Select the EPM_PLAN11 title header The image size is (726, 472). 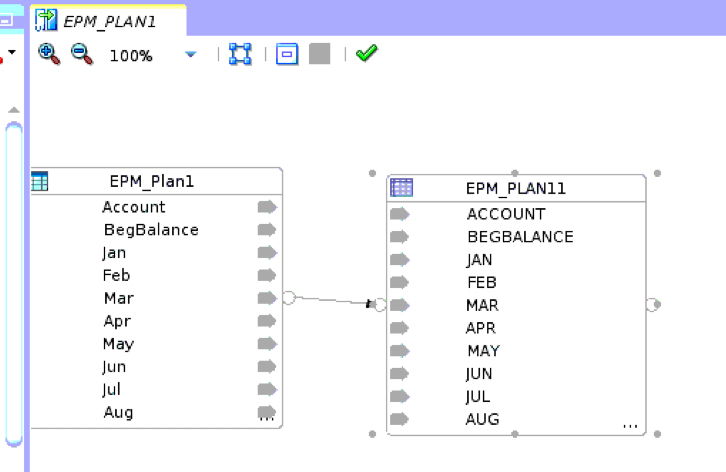point(516,188)
